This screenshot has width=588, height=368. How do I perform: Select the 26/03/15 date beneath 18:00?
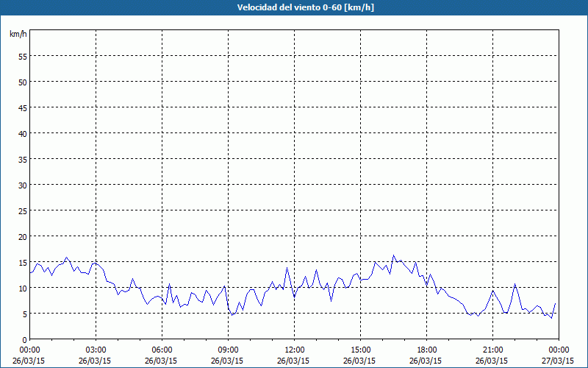[x=426, y=361]
